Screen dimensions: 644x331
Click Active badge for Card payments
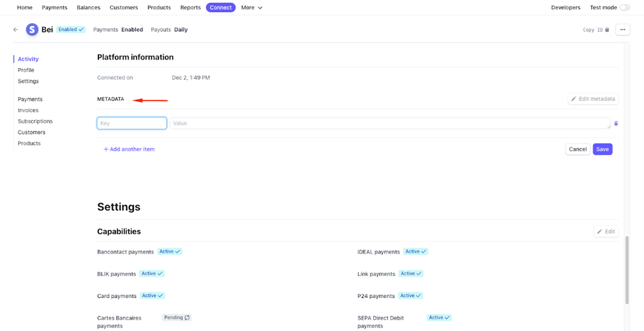click(152, 295)
